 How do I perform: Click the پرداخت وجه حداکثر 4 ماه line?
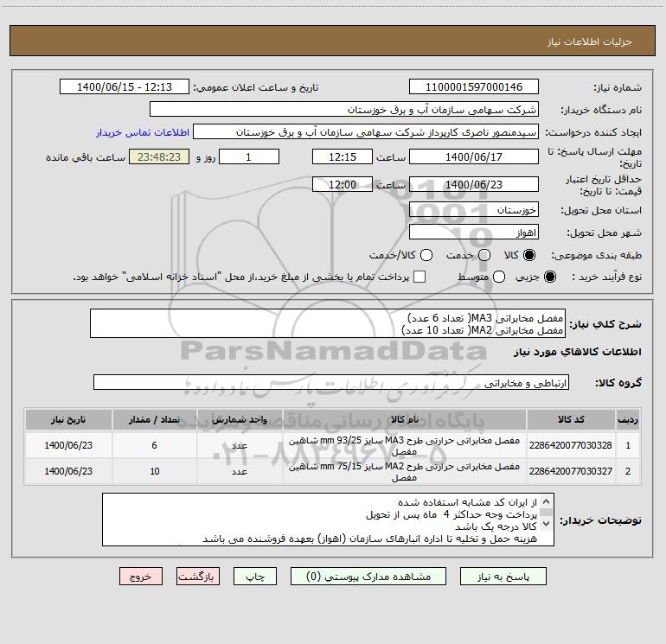[x=451, y=514]
